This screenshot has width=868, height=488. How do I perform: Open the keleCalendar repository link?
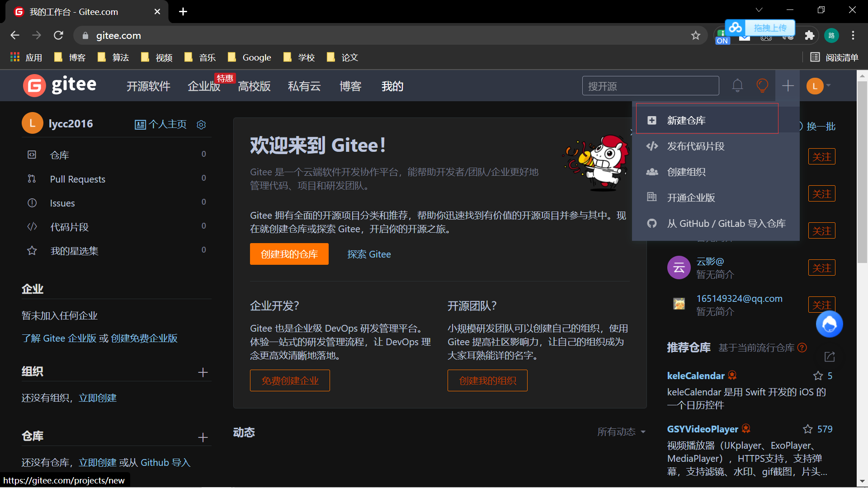(x=696, y=375)
